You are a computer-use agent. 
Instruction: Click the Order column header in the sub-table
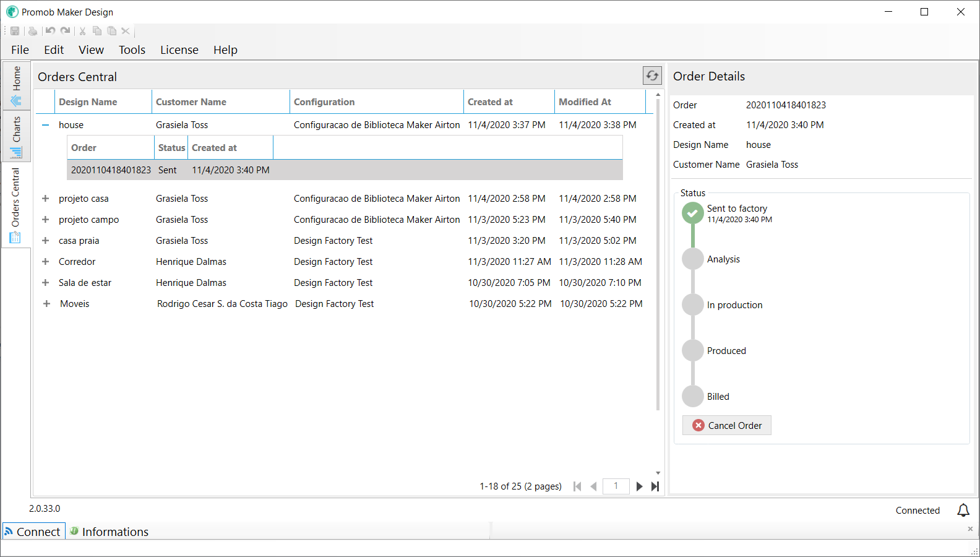tap(111, 148)
